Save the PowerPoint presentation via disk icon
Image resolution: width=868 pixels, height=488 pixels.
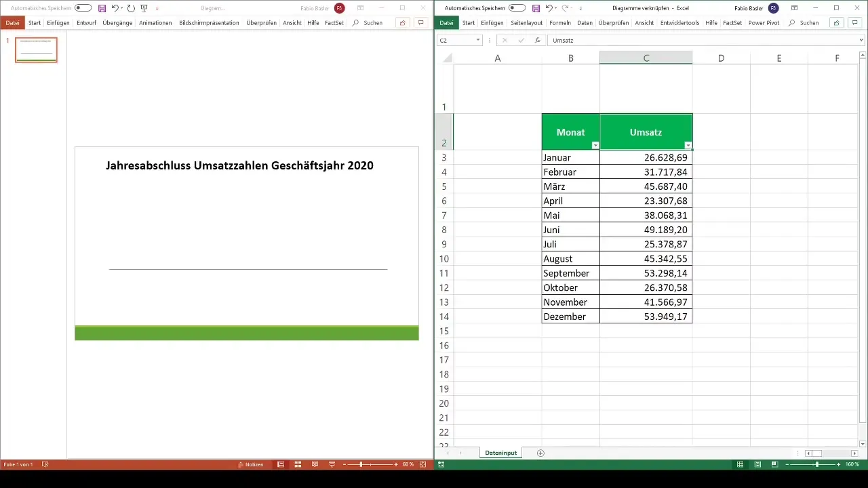[x=102, y=8]
